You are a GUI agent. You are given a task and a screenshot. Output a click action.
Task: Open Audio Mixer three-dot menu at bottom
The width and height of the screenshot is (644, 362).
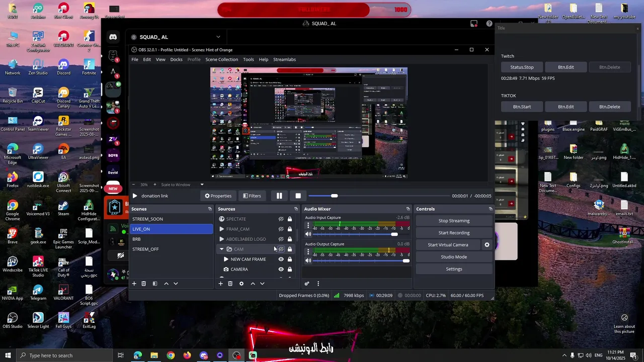pos(318,284)
